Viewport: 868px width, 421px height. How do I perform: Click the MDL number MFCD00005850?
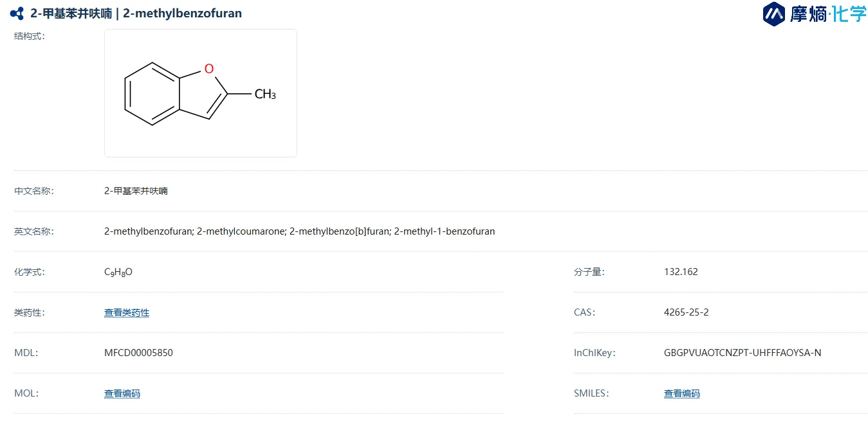click(138, 353)
